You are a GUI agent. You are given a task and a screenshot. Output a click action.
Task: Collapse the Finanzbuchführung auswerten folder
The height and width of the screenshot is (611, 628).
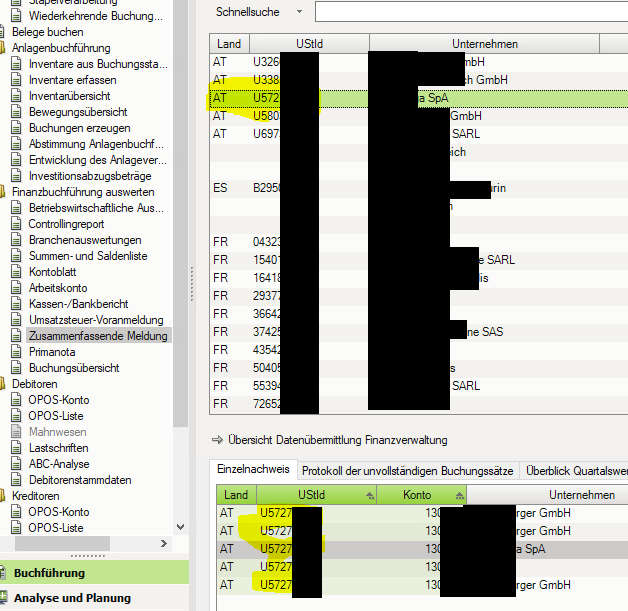pyautogui.click(x=4, y=192)
